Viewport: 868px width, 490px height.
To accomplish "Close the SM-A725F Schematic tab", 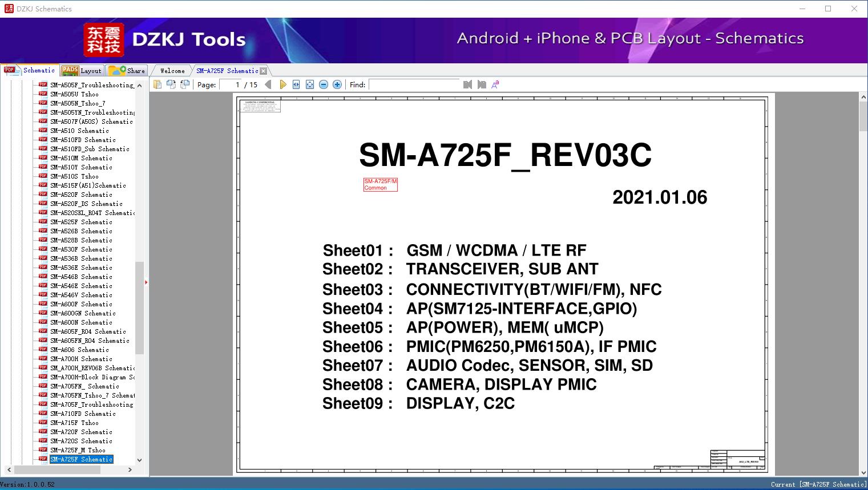I will pos(263,71).
